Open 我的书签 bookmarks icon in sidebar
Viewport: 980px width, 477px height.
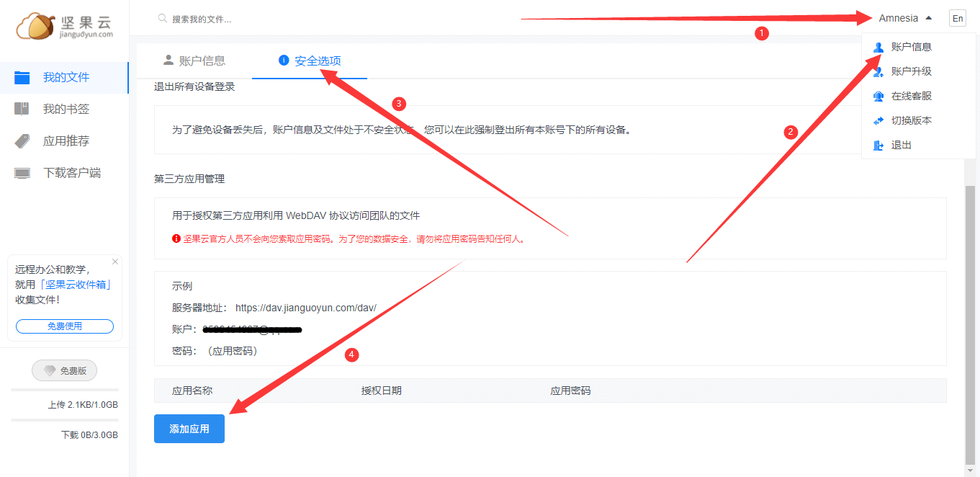tap(22, 109)
